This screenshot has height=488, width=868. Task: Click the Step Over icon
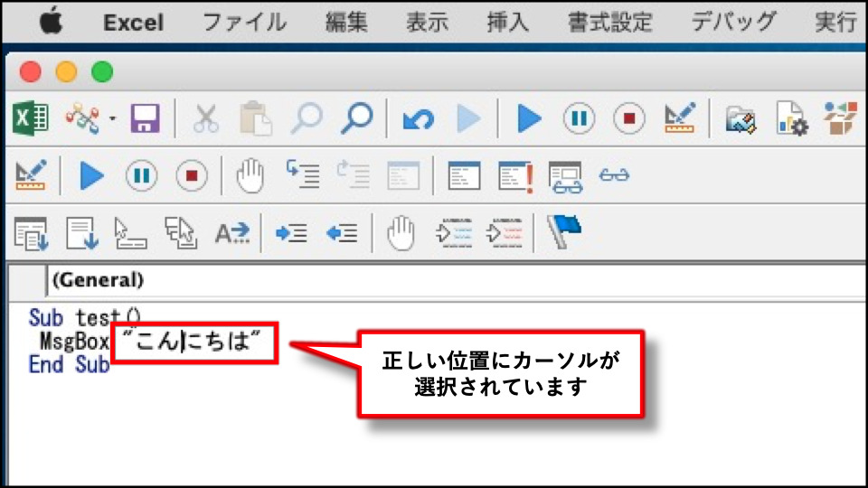pos(354,174)
